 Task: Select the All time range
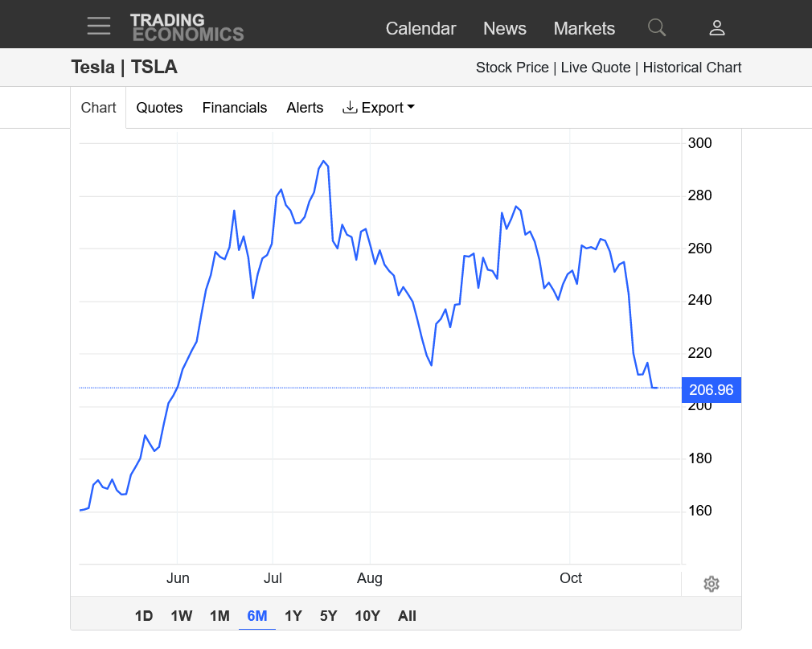[x=407, y=616]
